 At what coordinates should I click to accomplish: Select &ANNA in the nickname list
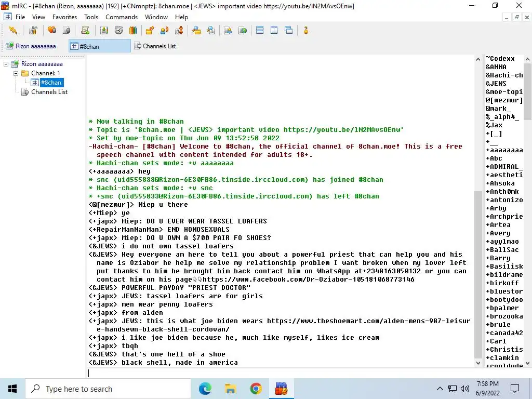tap(496, 67)
